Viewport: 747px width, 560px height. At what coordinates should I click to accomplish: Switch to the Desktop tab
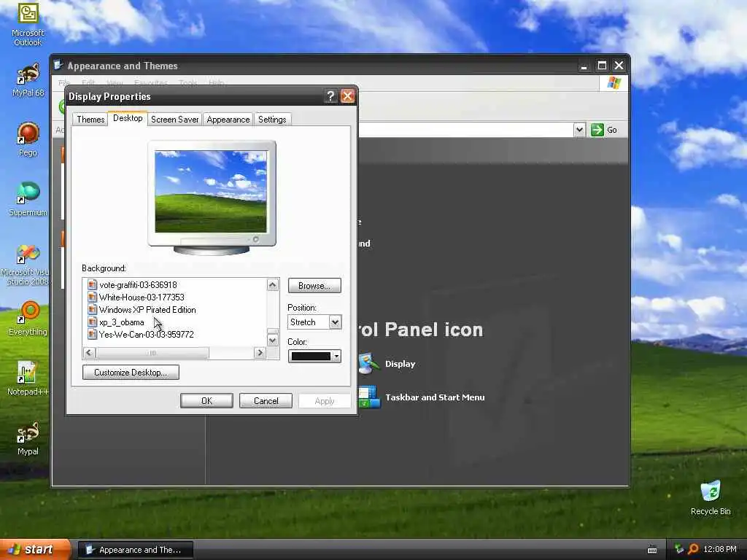click(128, 118)
